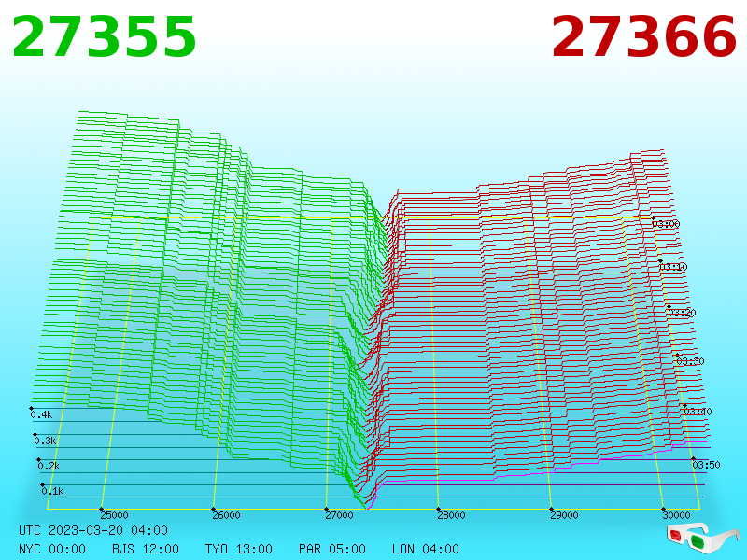Click the NYC 00:00 clock text

(x=52, y=549)
